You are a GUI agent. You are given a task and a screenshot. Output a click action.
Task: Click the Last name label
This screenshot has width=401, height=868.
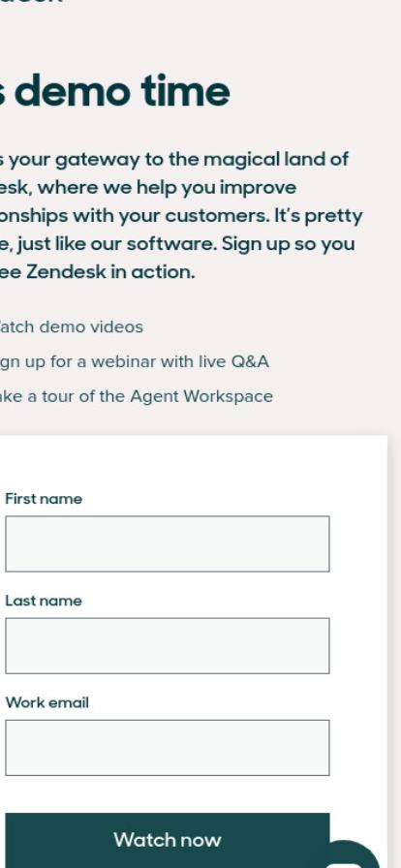[44, 601]
